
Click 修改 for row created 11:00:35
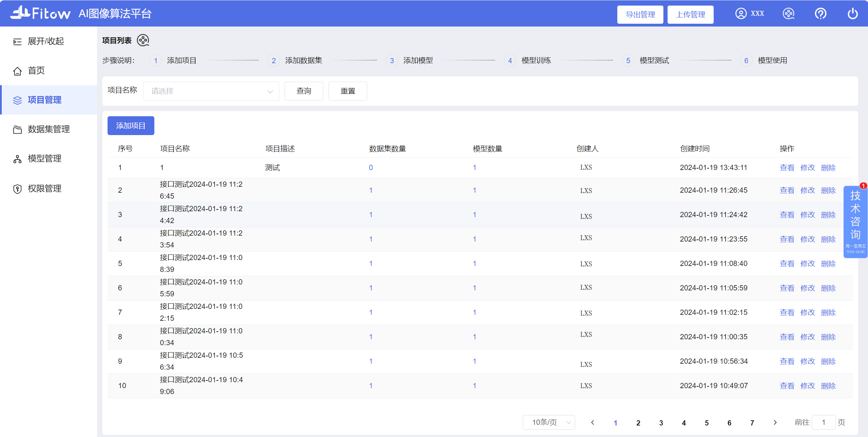point(808,337)
